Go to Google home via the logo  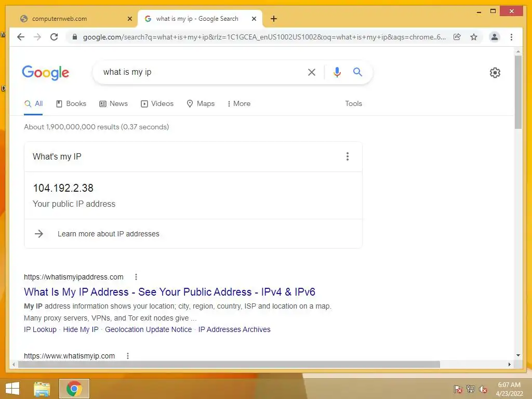point(46,73)
